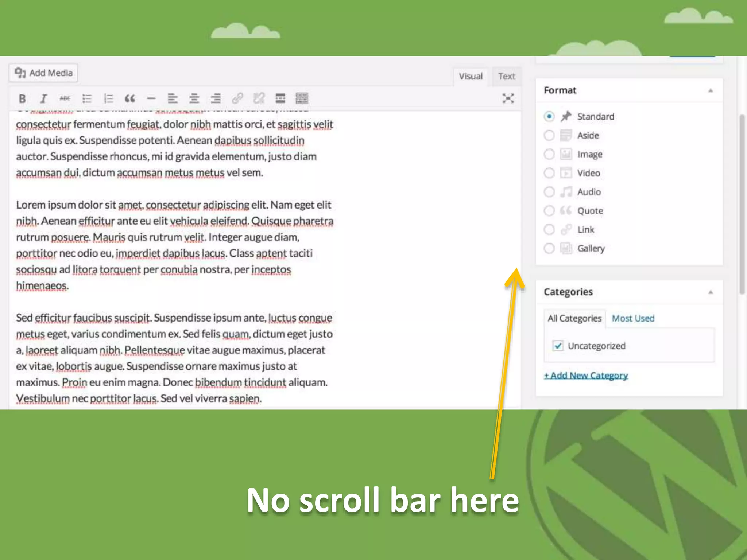Apply blockquote formatting
Viewport: 747px width, 560px height.
tap(130, 98)
